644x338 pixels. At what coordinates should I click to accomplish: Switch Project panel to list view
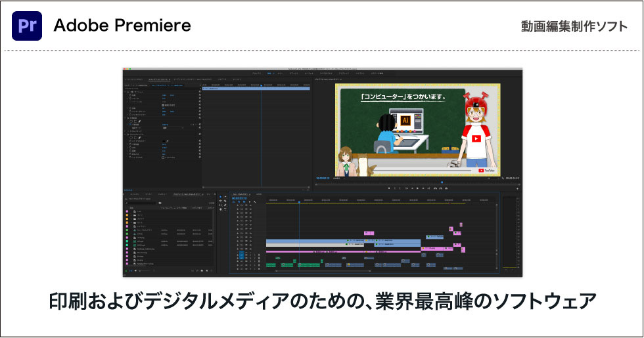pyautogui.click(x=131, y=270)
